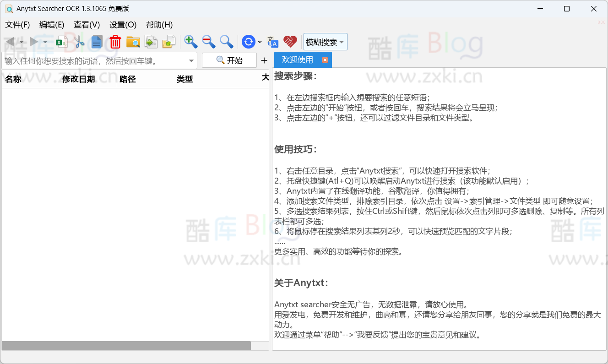Click the blue refresh index icon

coord(247,42)
